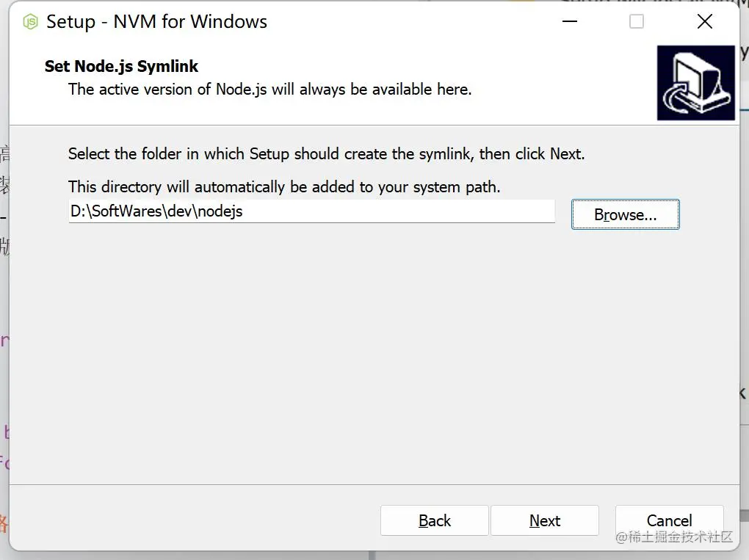
Task: Click the "Set Node.js Symlink" heading
Action: 121,66
